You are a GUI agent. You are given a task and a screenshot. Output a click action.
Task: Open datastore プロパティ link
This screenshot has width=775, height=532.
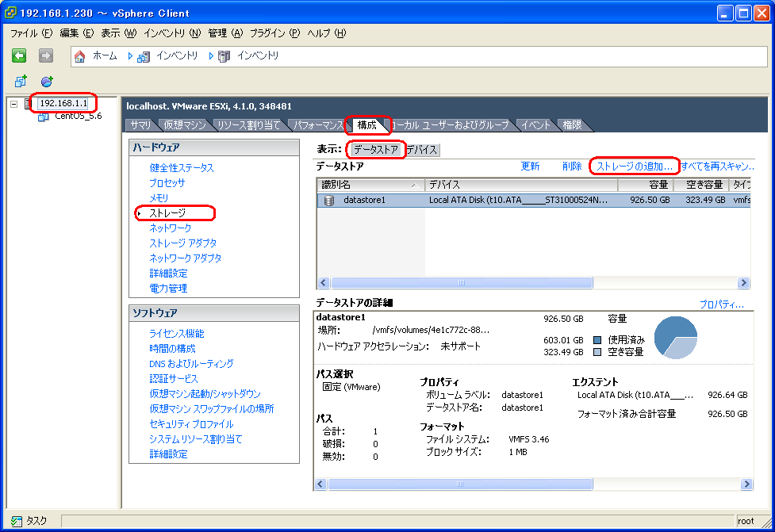(x=721, y=304)
